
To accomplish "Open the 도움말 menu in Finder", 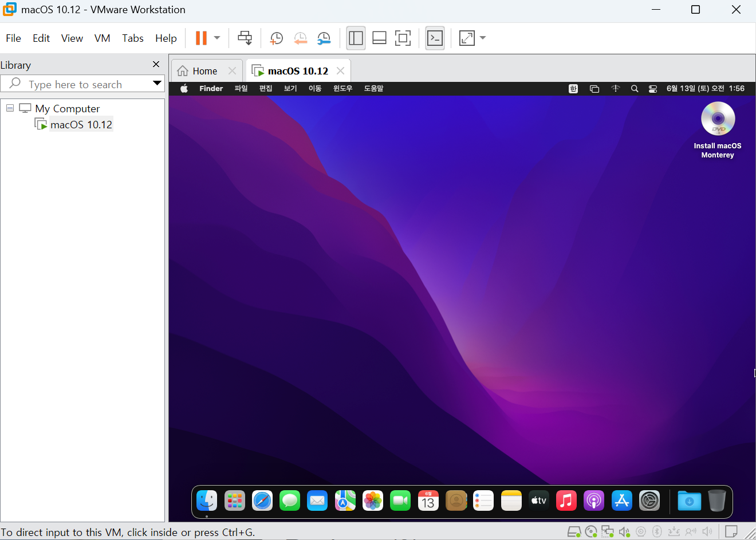I will pyautogui.click(x=373, y=89).
